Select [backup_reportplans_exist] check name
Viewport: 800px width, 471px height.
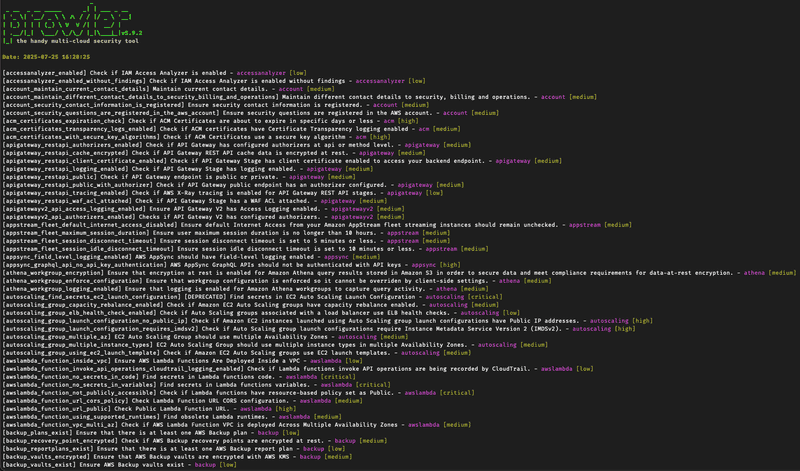tap(47, 449)
